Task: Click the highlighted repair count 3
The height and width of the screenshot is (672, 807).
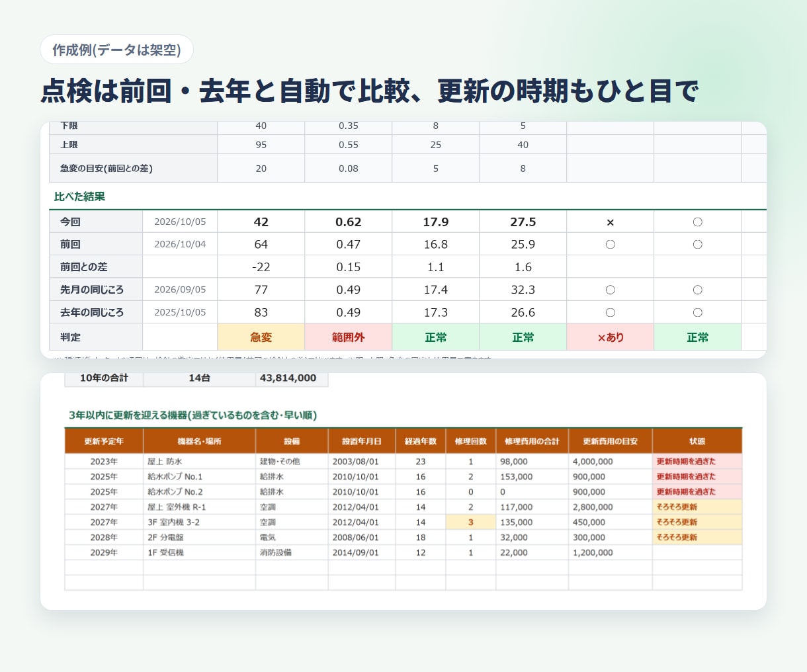Action: click(x=471, y=523)
